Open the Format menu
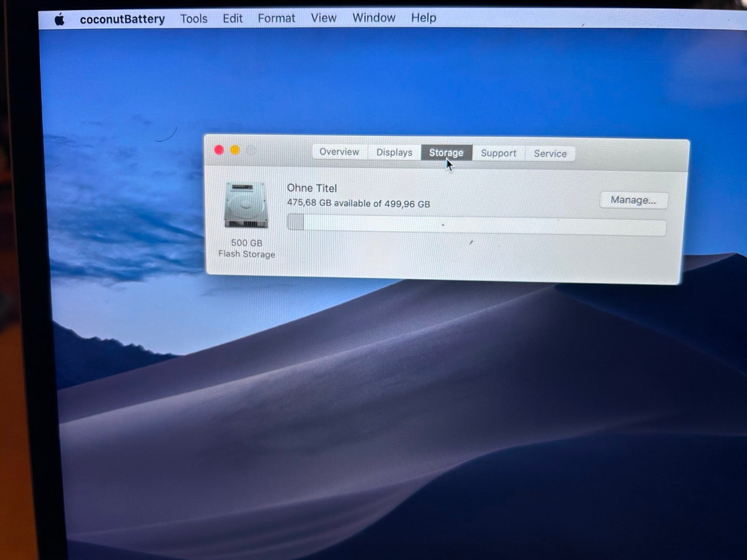Image resolution: width=747 pixels, height=560 pixels. tap(276, 18)
